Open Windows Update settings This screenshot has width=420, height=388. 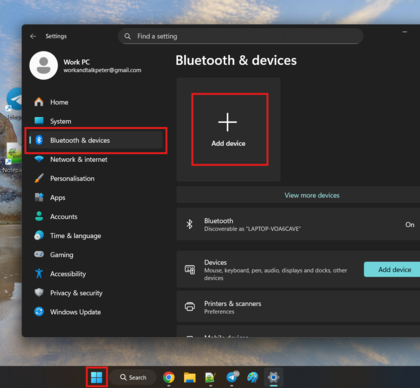pos(96,312)
